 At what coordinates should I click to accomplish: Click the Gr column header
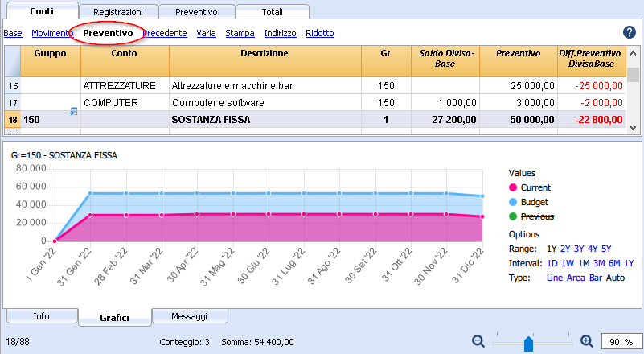pos(386,61)
